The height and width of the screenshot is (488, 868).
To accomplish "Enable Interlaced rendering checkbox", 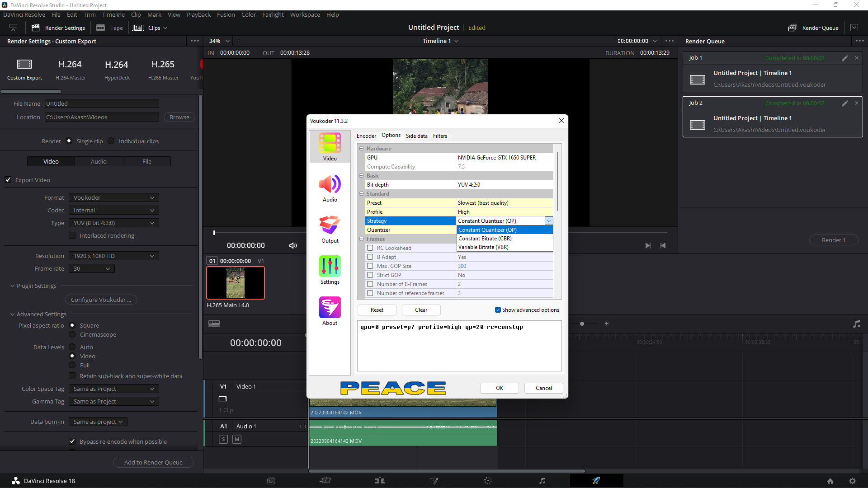I will (72, 235).
